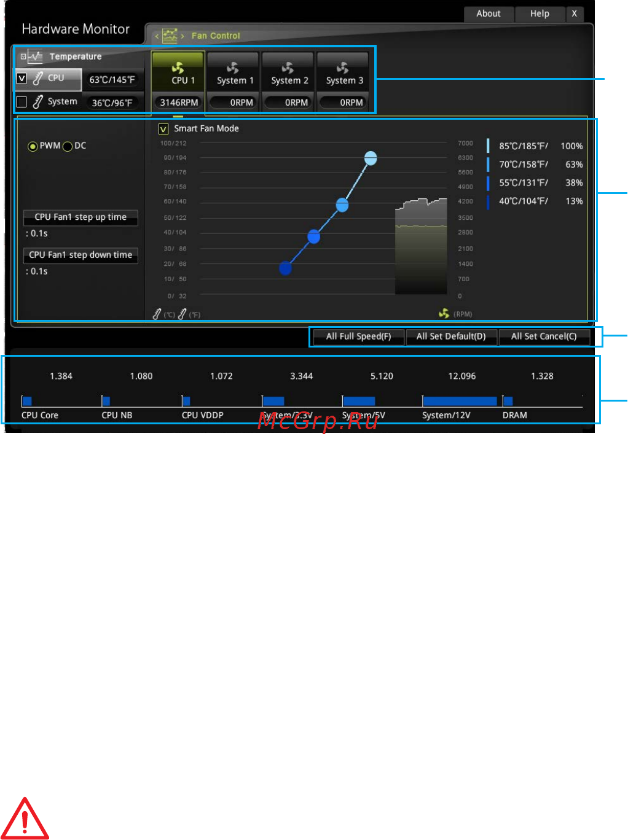628x840 pixels.
Task: Click the CPU VDDP voltage bar
Action: point(186,401)
